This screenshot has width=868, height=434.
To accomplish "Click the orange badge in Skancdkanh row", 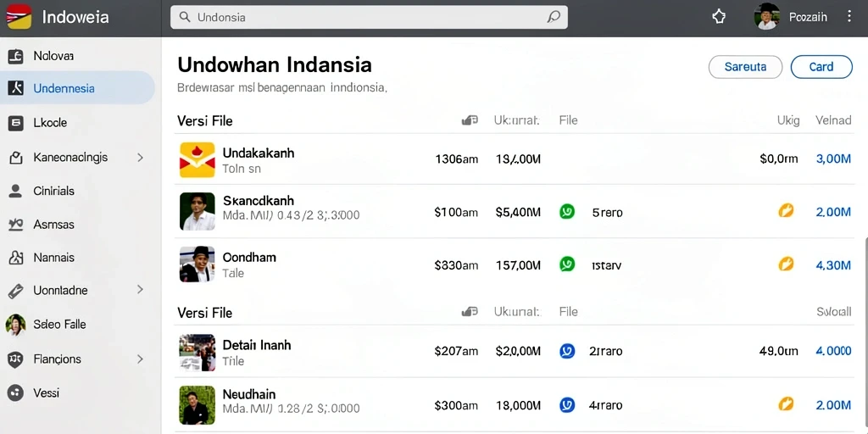I will pos(786,210).
